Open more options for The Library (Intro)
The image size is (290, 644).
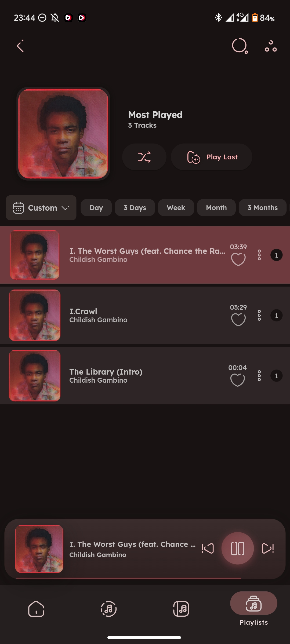(259, 376)
